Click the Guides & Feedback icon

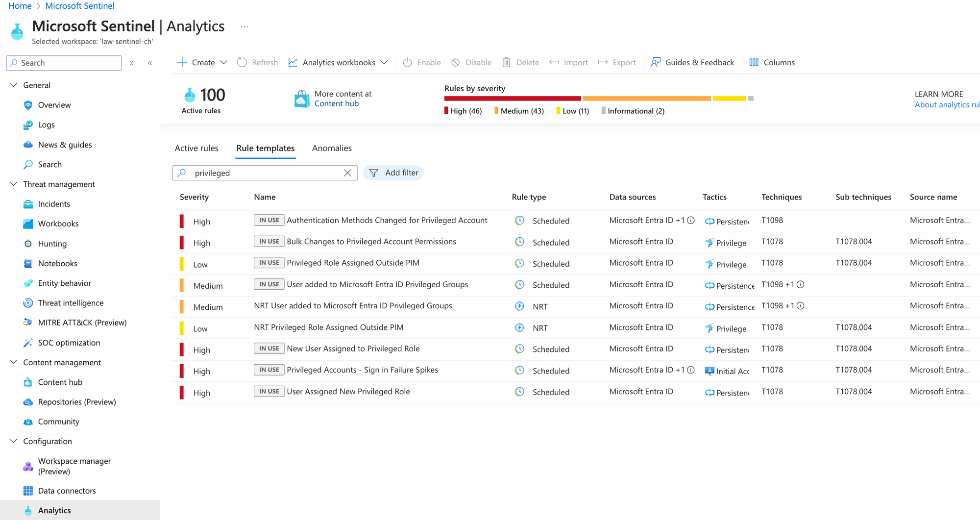tap(655, 62)
